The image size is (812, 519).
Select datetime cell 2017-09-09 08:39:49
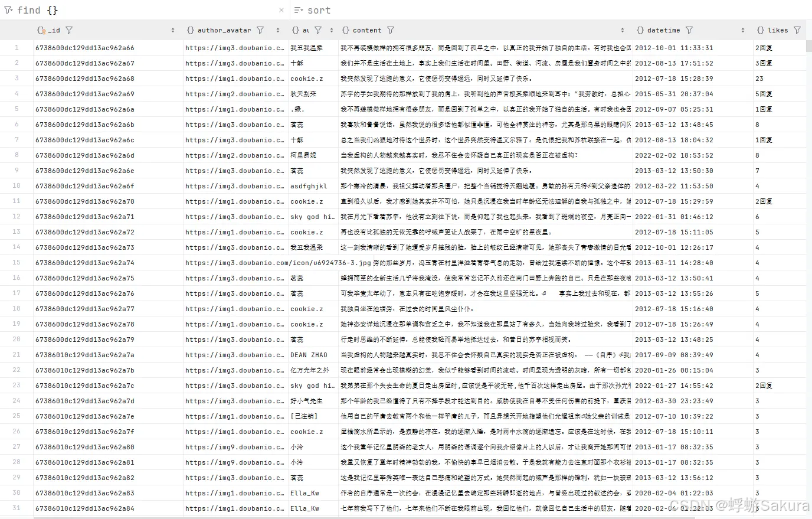(x=692, y=355)
